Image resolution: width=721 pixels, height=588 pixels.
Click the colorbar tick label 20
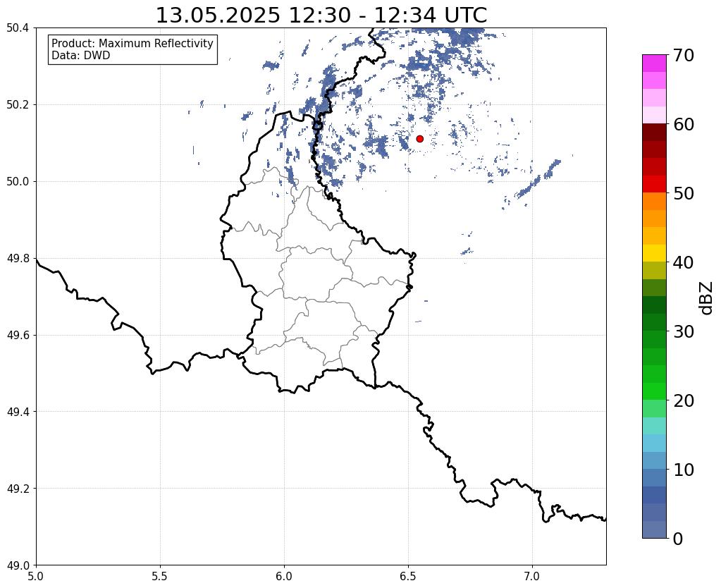click(684, 400)
